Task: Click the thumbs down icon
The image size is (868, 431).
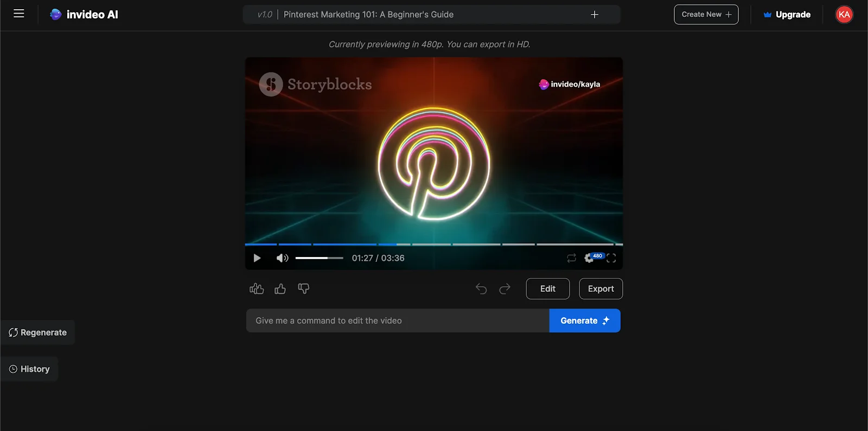Action: pos(304,289)
